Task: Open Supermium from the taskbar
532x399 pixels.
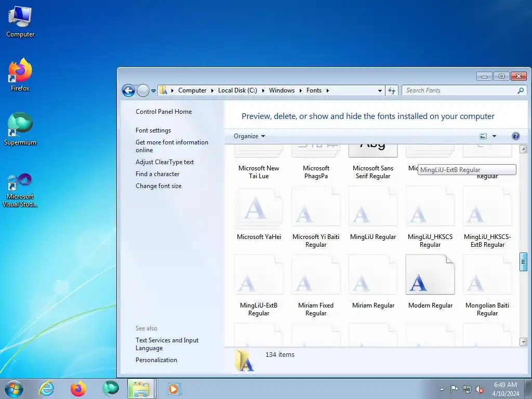Action: click(x=111, y=389)
